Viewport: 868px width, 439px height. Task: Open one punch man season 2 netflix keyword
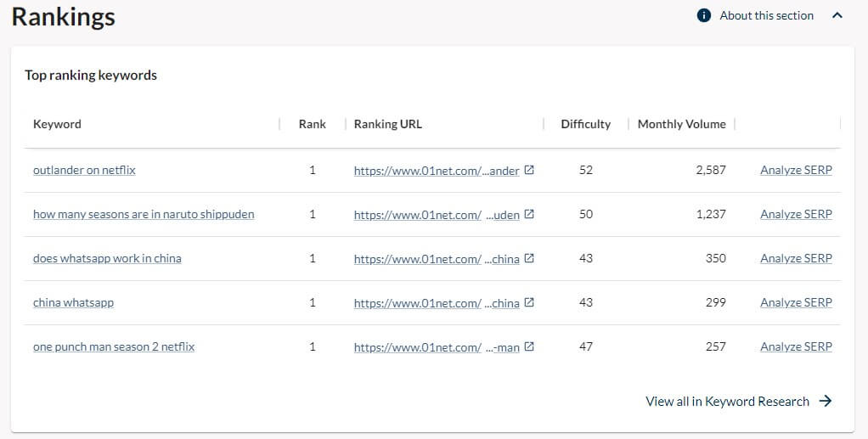coord(114,346)
